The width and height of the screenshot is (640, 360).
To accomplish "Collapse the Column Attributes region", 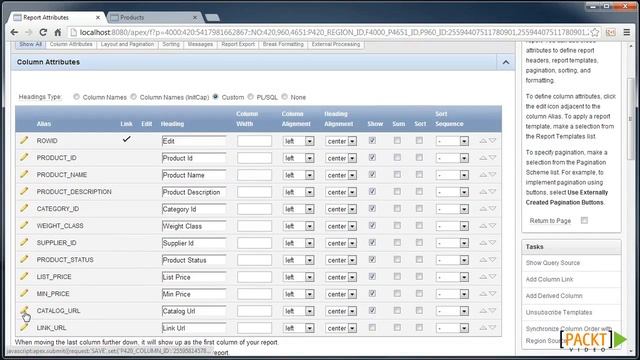I will (506, 62).
